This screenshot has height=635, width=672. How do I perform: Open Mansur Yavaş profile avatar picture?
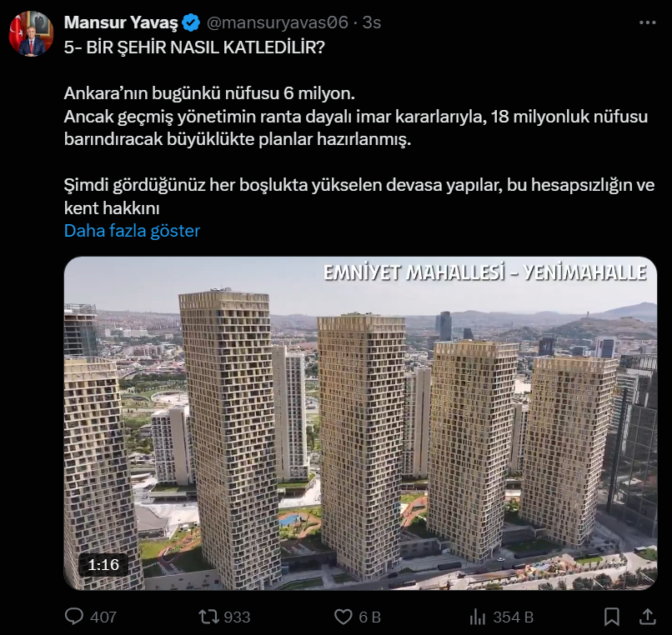32,34
